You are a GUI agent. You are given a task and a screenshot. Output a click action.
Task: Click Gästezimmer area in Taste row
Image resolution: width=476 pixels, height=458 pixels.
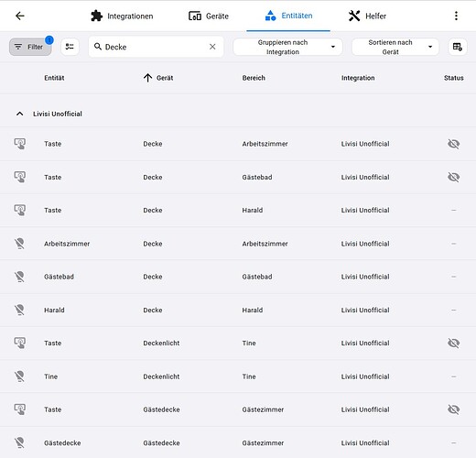[x=263, y=409]
